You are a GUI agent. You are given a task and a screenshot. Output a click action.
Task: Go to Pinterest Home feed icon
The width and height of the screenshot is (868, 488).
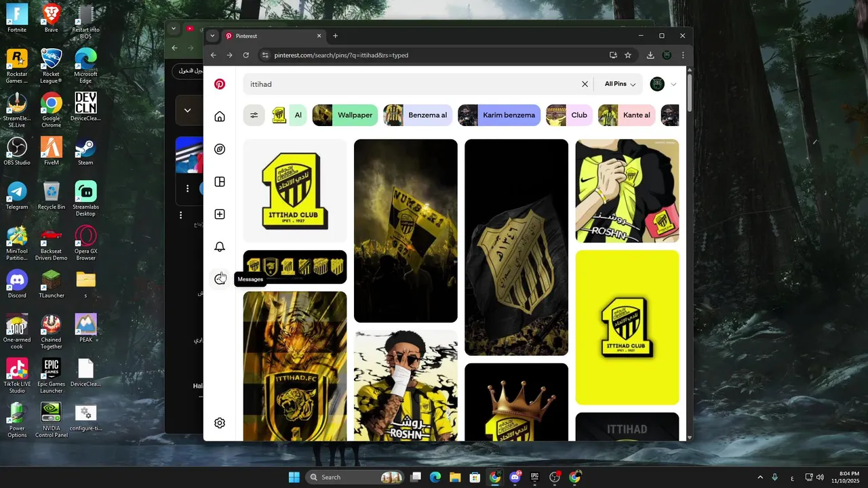click(x=220, y=117)
